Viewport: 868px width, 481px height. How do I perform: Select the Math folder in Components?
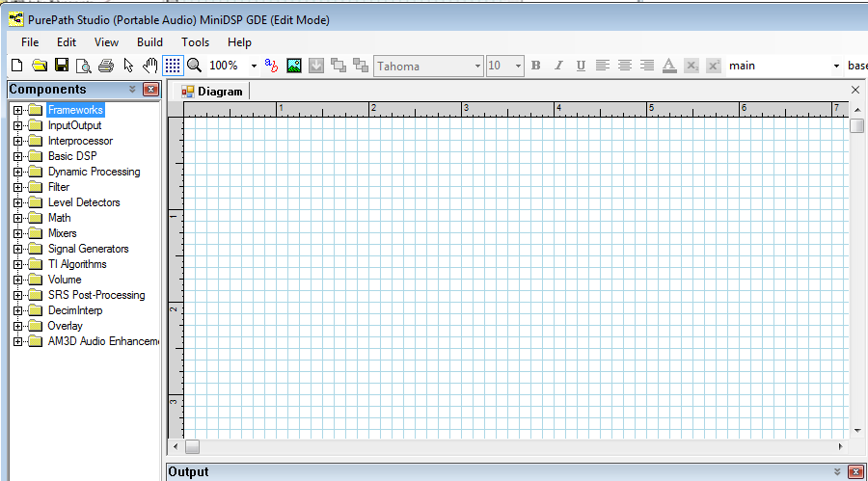coord(59,218)
